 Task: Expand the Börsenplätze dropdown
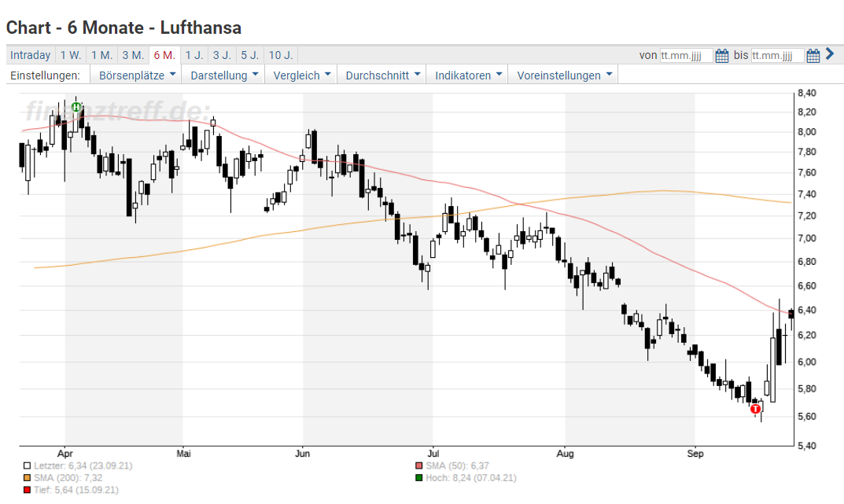(x=137, y=75)
